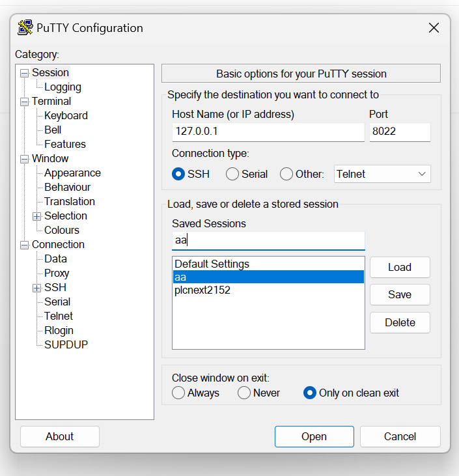Viewport: 459px width, 476px height.
Task: Open Proxy settings category
Action: click(x=57, y=273)
